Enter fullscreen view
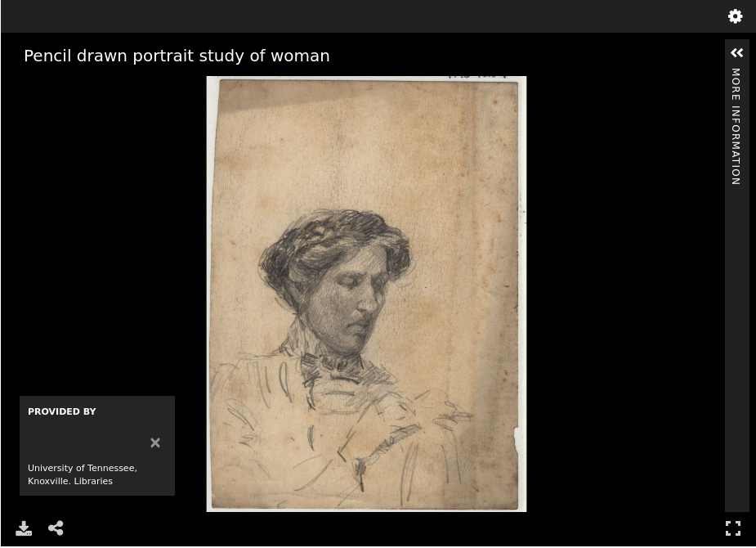This screenshot has width=756, height=548. pos(733,528)
